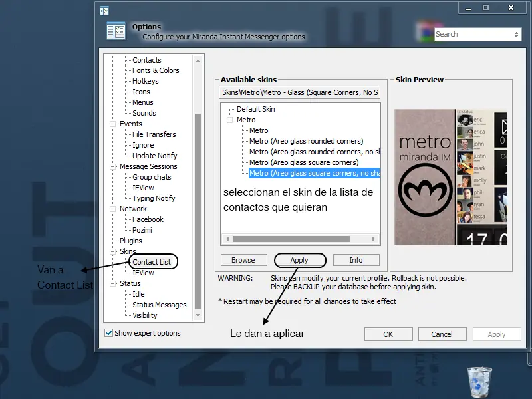Screen dimensions: 532x399
Task: Click the Info button
Action: click(356, 260)
